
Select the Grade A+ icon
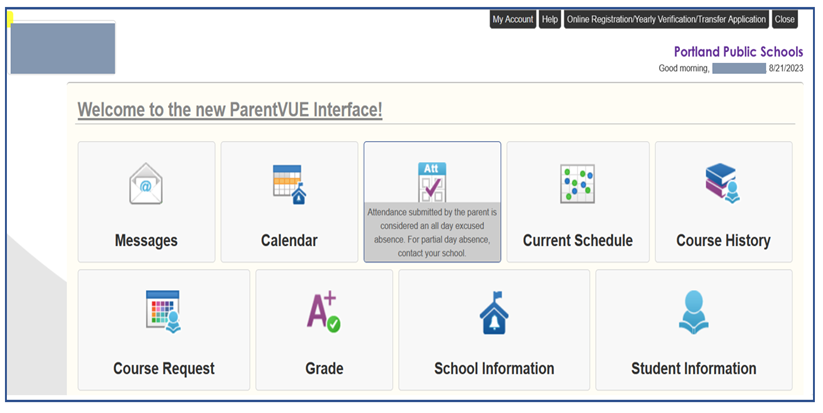click(324, 312)
